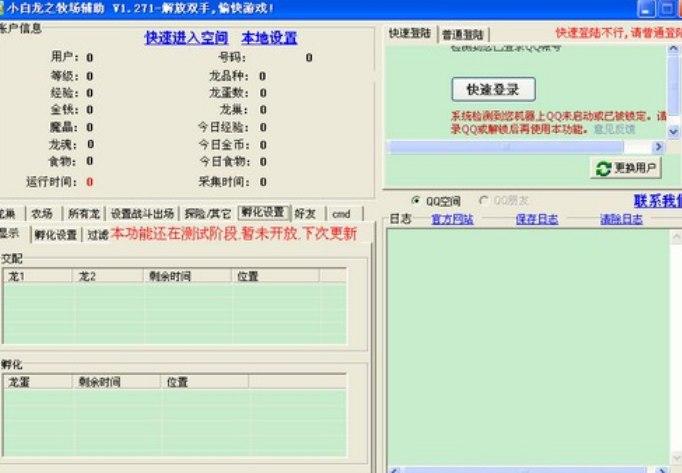Click the 孵化 table list area
The image size is (682, 473).
click(x=175, y=422)
